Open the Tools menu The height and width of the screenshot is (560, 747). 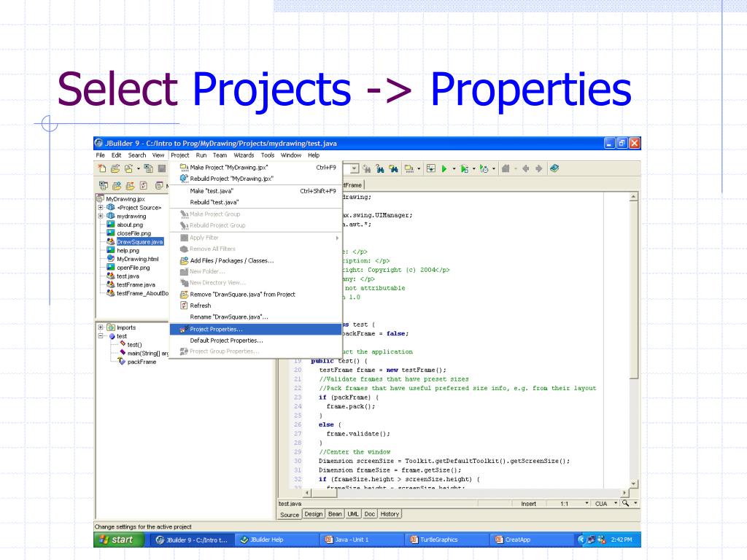pos(268,155)
